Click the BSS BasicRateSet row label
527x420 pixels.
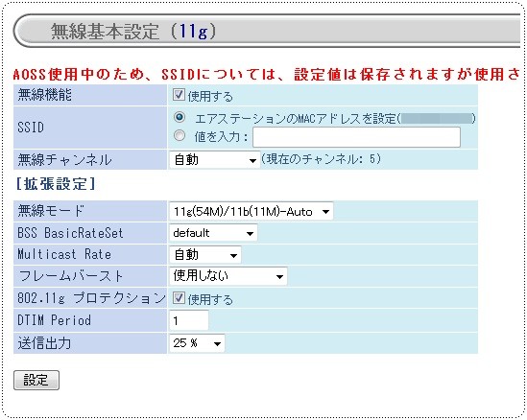(x=70, y=233)
